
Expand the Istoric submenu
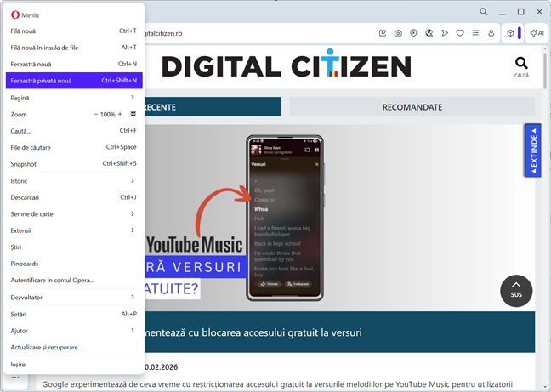point(72,180)
